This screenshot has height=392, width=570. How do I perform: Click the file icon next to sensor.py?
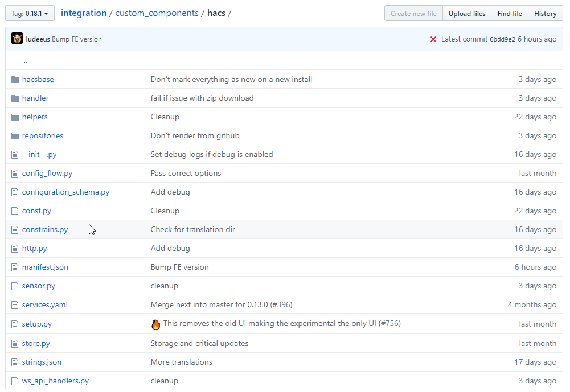click(14, 286)
